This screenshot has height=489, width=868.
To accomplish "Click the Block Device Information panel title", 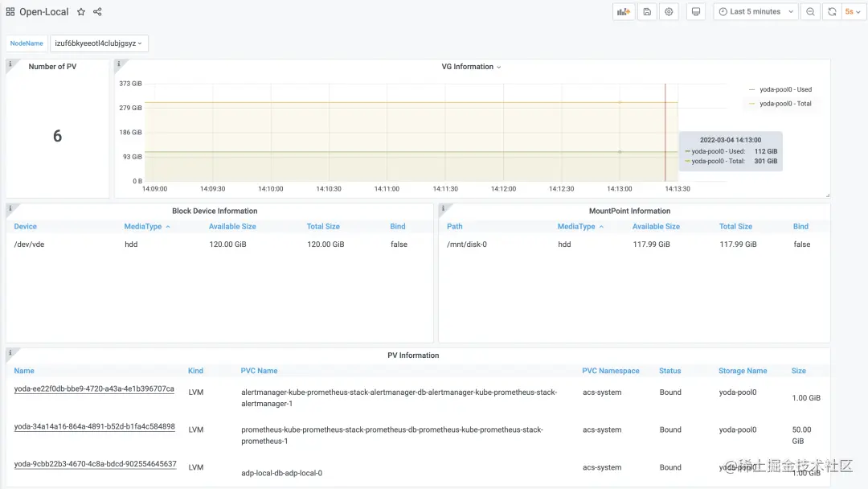I will click(215, 211).
